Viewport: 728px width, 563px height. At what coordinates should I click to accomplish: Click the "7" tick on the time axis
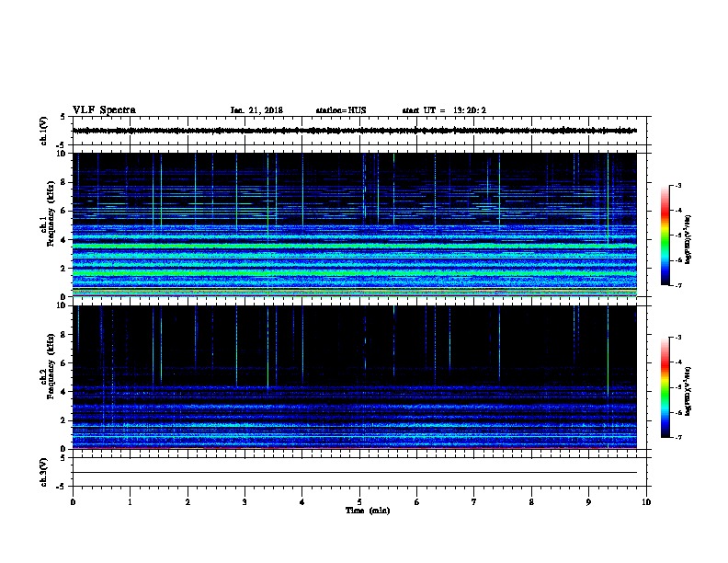click(474, 502)
